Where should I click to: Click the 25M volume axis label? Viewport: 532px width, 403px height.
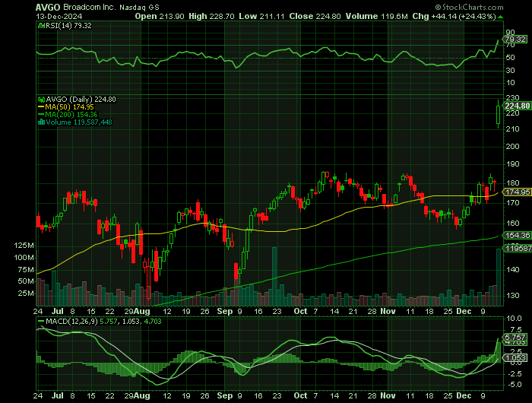click(25, 293)
